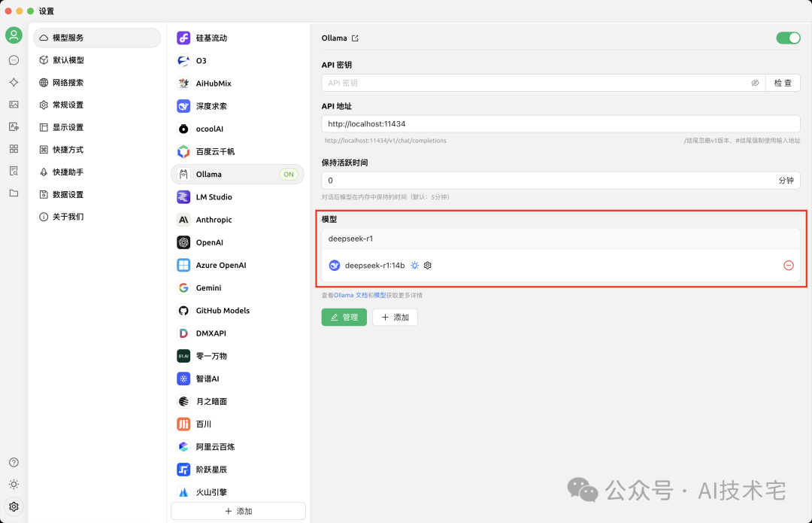Image resolution: width=812 pixels, height=523 pixels.
Task: Click 添加 model button next to 管理
Action: tap(395, 318)
